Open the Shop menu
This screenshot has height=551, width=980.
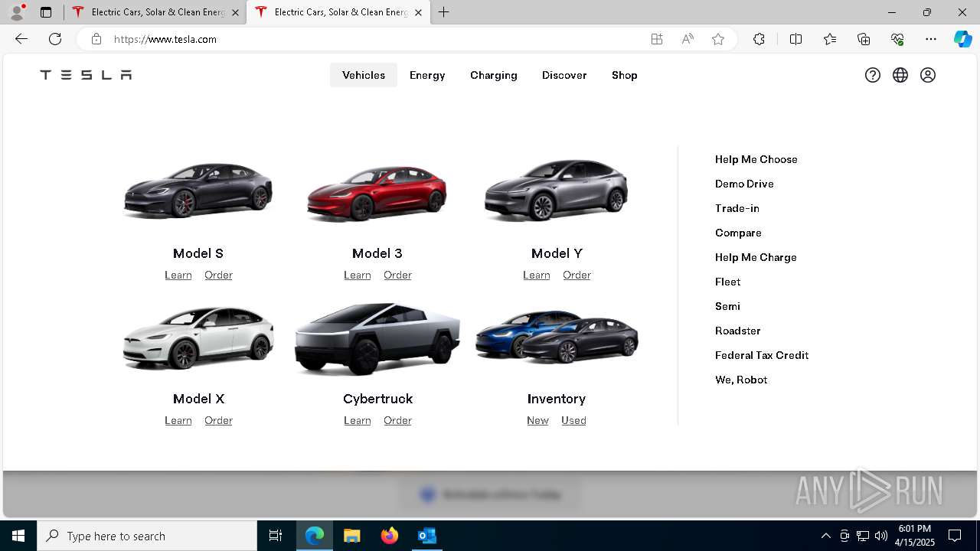[x=625, y=75]
